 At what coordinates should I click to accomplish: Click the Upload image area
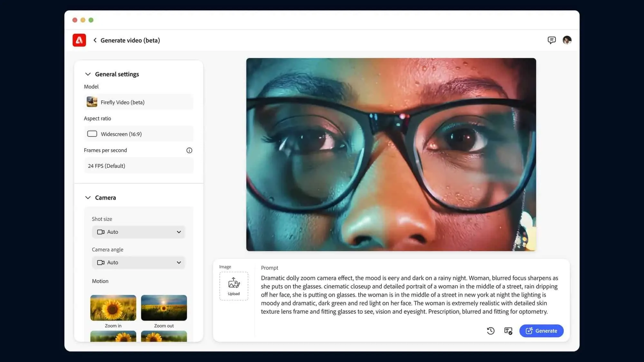tap(234, 285)
